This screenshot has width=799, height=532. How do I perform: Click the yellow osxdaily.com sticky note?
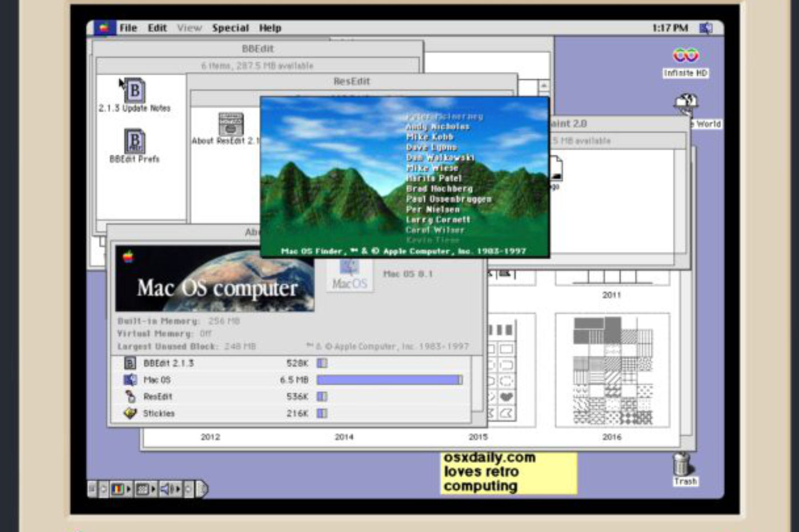click(x=509, y=473)
